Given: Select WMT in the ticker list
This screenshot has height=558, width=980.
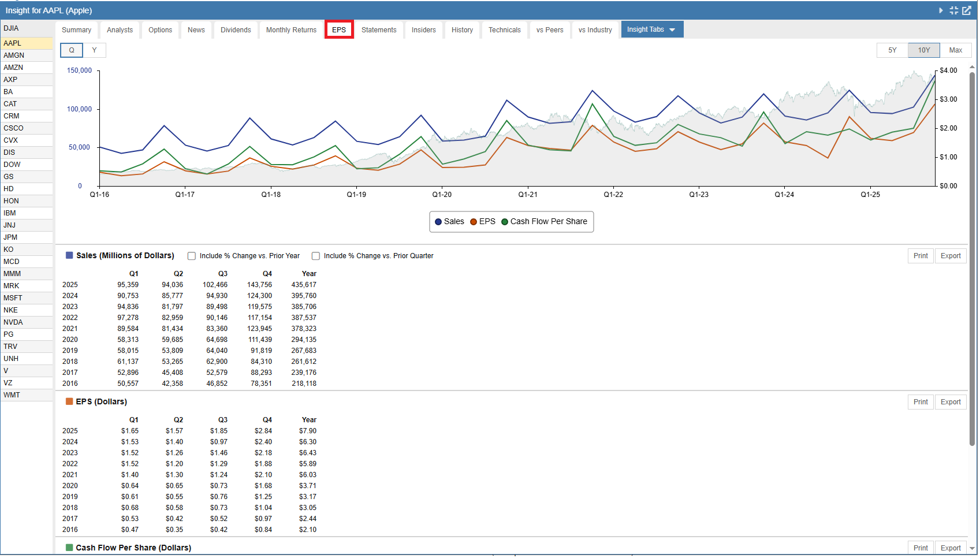Looking at the screenshot, I should tap(27, 395).
